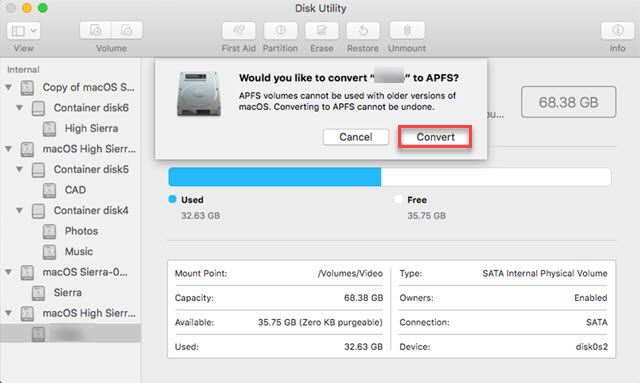Click the 35.75 GB (Zero KB purgeable) value

tap(320, 322)
